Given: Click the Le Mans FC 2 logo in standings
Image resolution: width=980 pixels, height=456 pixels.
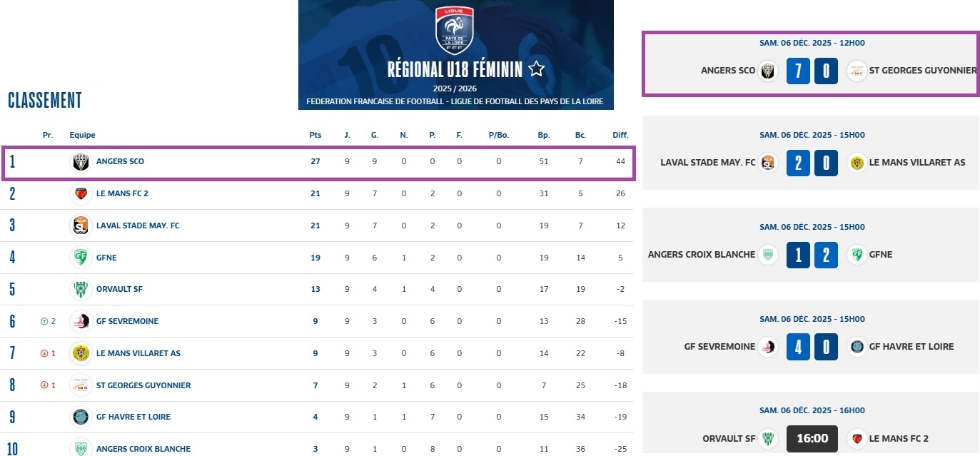Looking at the screenshot, I should click(81, 193).
